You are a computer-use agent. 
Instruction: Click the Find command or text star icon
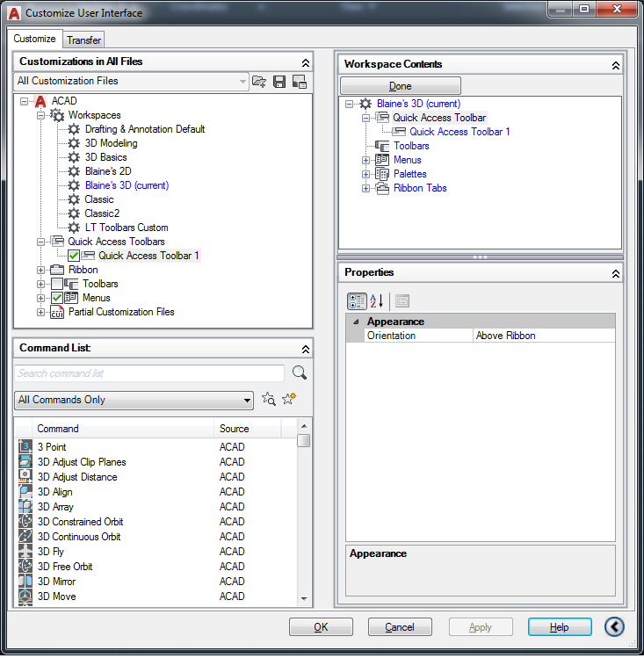[269, 399]
